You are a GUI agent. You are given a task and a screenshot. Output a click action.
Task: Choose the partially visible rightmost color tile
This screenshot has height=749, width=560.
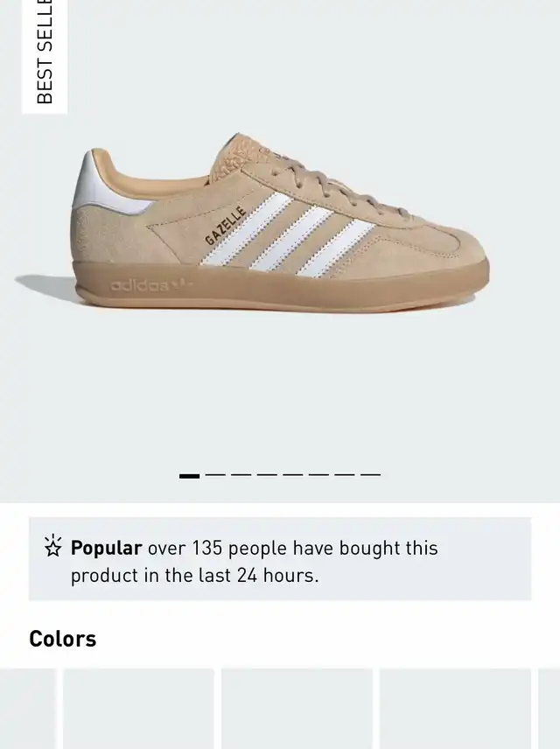(549, 709)
